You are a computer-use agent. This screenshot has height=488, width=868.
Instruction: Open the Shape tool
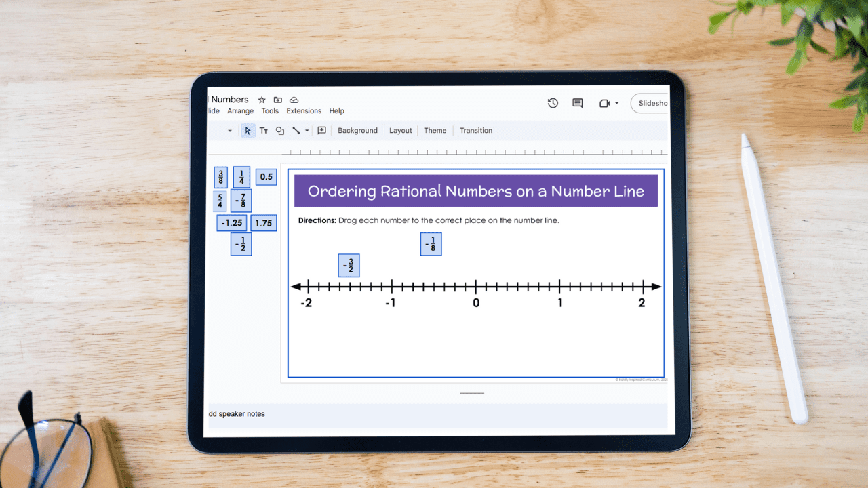(280, 130)
